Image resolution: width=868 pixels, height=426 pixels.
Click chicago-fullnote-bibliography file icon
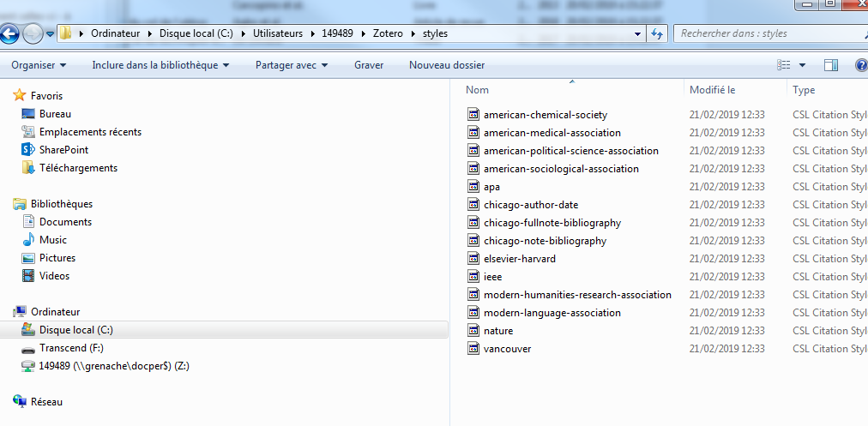click(x=473, y=222)
